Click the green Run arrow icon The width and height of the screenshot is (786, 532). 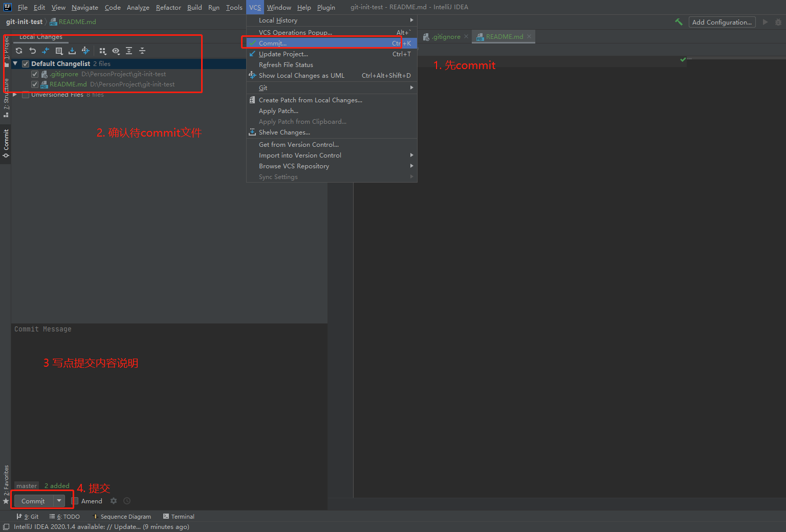765,22
